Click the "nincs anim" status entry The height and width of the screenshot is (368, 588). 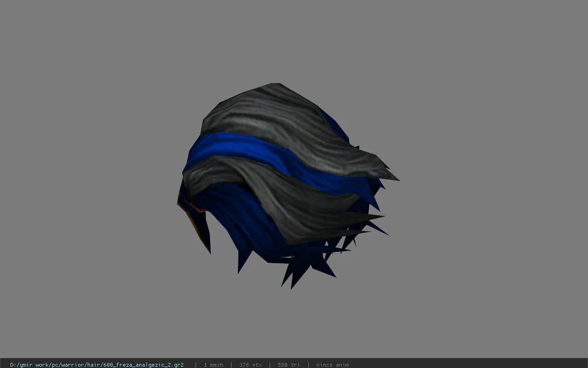click(x=333, y=365)
